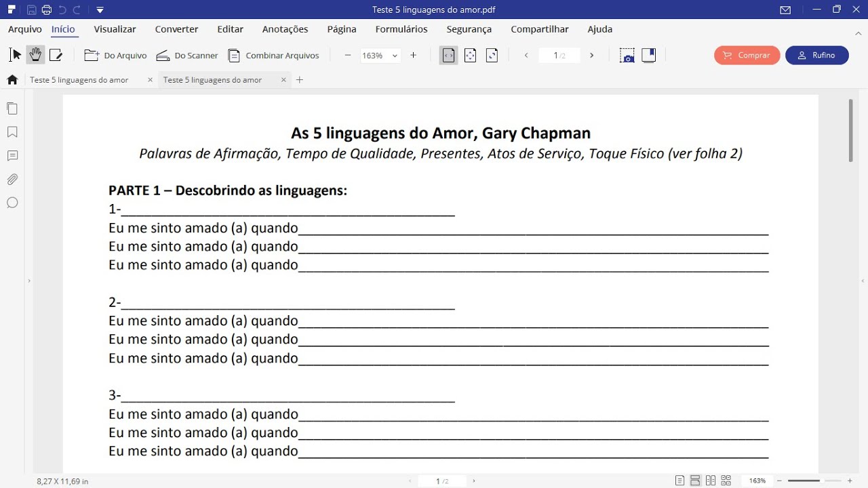Open the Visualizar menu
868x488 pixels.
[x=115, y=29]
